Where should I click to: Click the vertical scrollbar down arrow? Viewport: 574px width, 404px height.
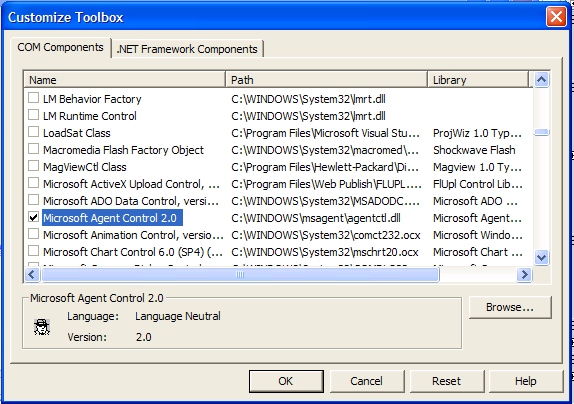[x=541, y=257]
